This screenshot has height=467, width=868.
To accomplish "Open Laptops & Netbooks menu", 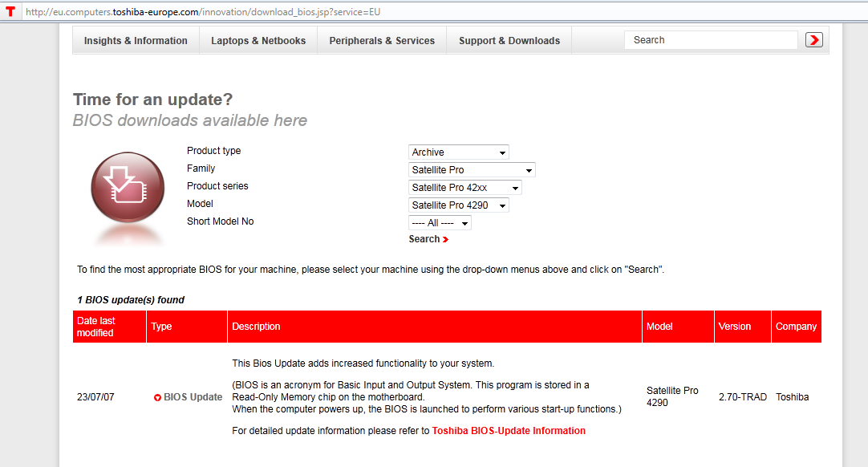I will [x=258, y=40].
